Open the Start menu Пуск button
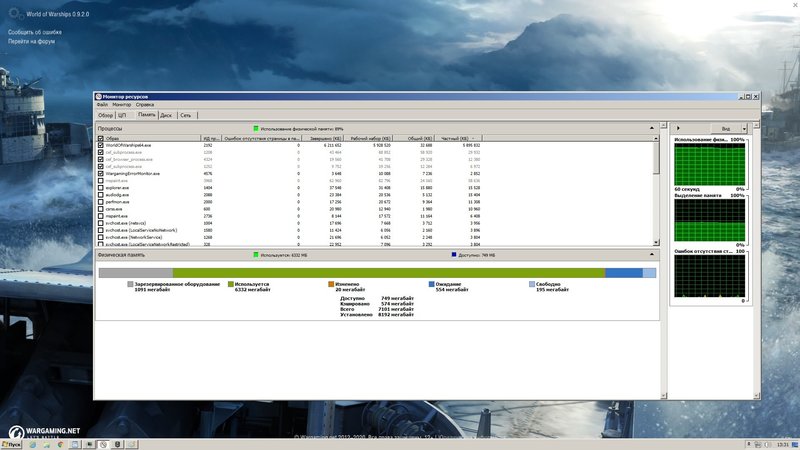The width and height of the screenshot is (800, 450). (x=11, y=445)
